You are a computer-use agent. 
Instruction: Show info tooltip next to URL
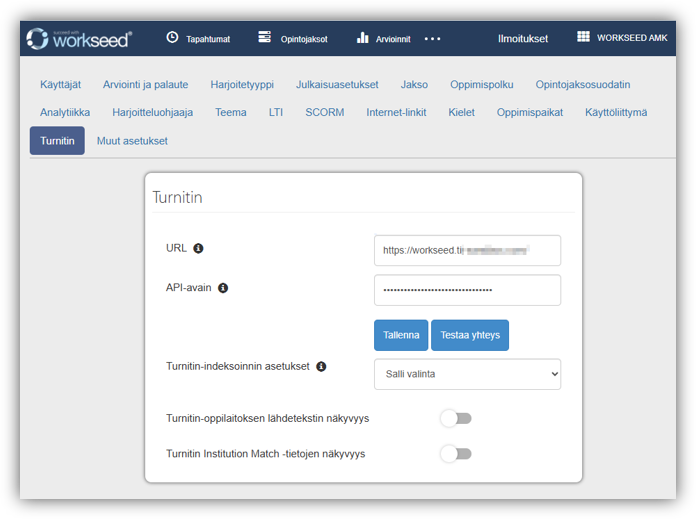point(198,248)
